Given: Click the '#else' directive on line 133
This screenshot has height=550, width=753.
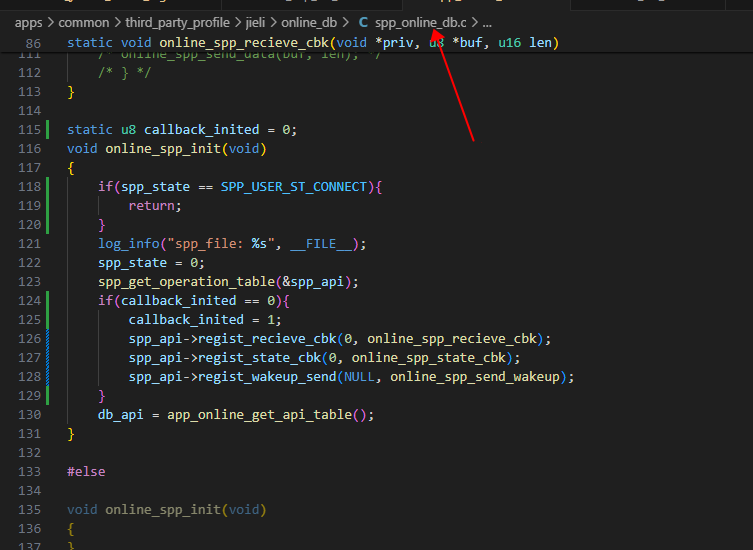Looking at the screenshot, I should pos(86,472).
